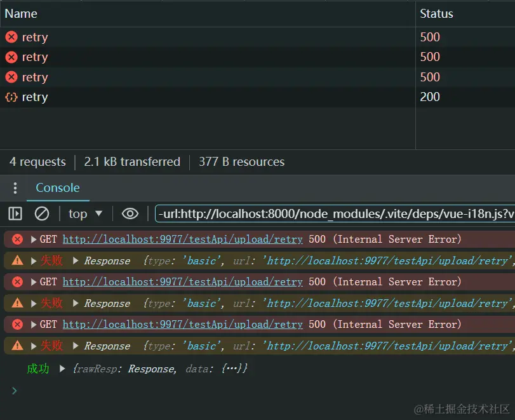This screenshot has height=420, width=515.
Task: Clear the console with the ban icon
Action: [42, 213]
